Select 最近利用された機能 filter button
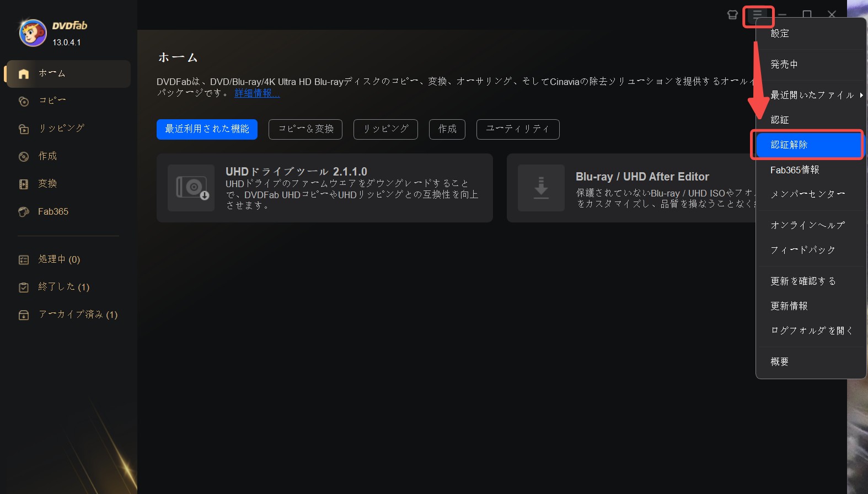868x494 pixels. (207, 129)
